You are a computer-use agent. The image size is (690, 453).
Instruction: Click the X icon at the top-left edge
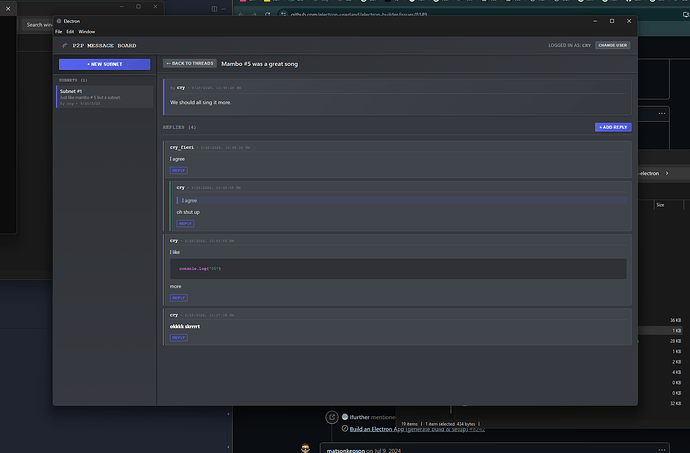point(8,8)
